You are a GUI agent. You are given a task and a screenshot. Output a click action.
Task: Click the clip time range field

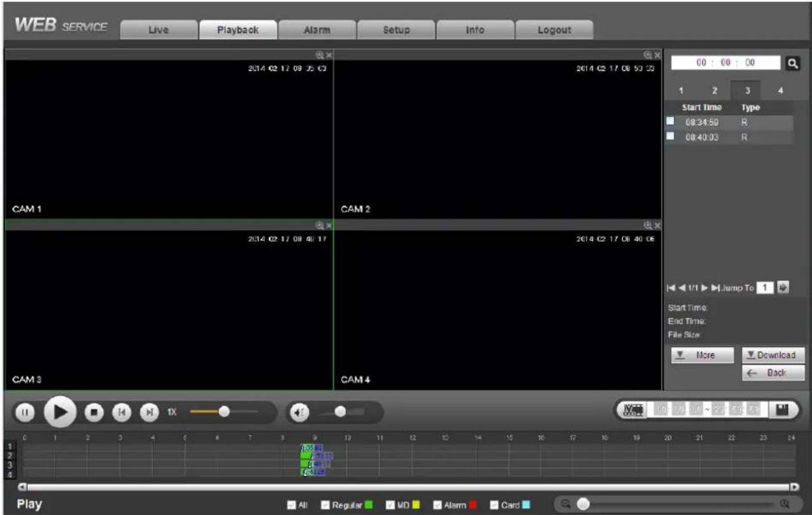click(x=707, y=410)
